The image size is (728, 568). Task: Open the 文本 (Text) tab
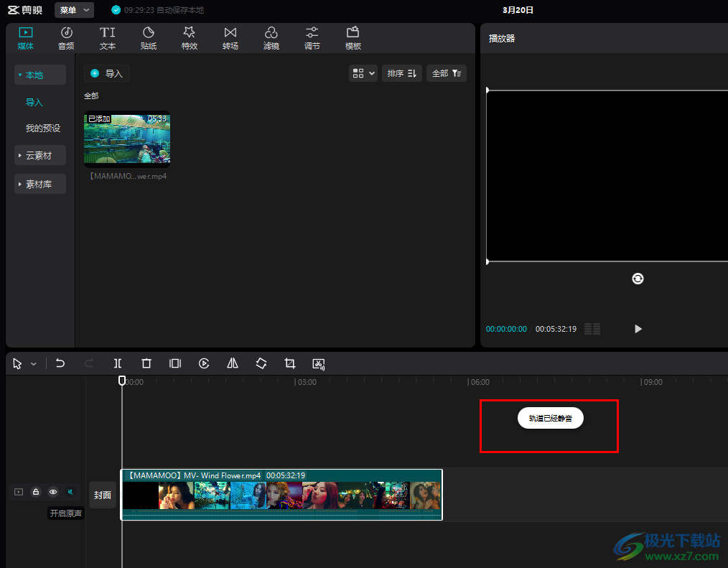[x=107, y=38]
